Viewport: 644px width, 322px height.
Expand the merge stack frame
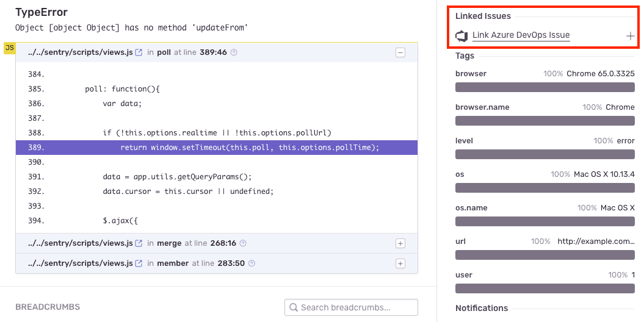(x=400, y=243)
